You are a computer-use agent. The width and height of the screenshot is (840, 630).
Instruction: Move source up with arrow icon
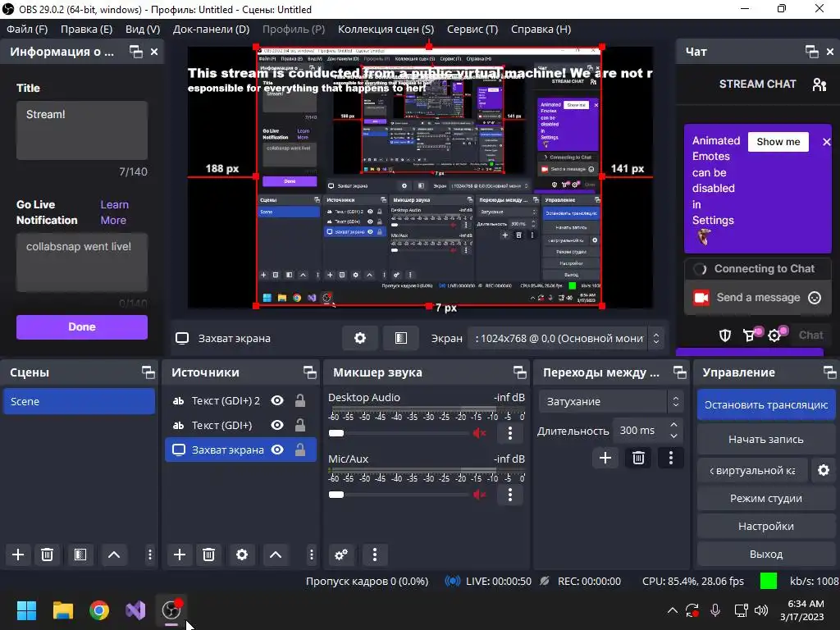[x=276, y=555]
